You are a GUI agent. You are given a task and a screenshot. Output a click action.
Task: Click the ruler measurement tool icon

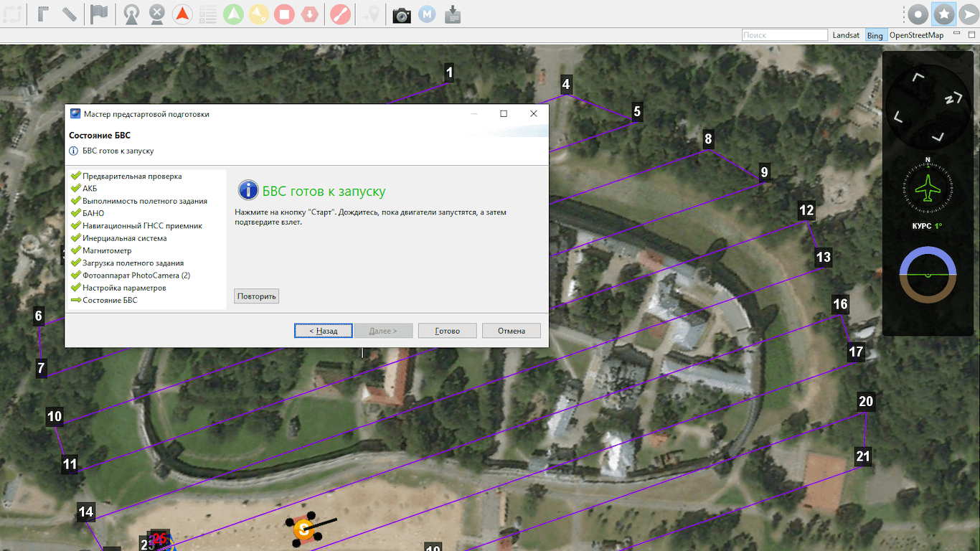(x=70, y=14)
